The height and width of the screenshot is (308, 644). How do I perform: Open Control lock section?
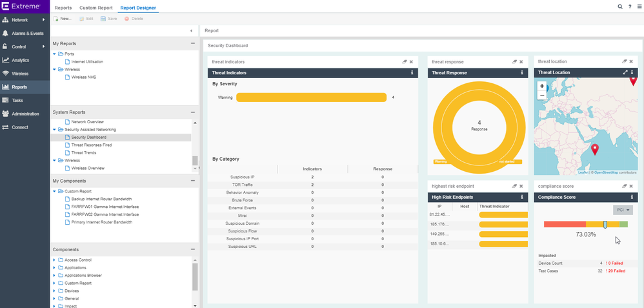(25, 47)
